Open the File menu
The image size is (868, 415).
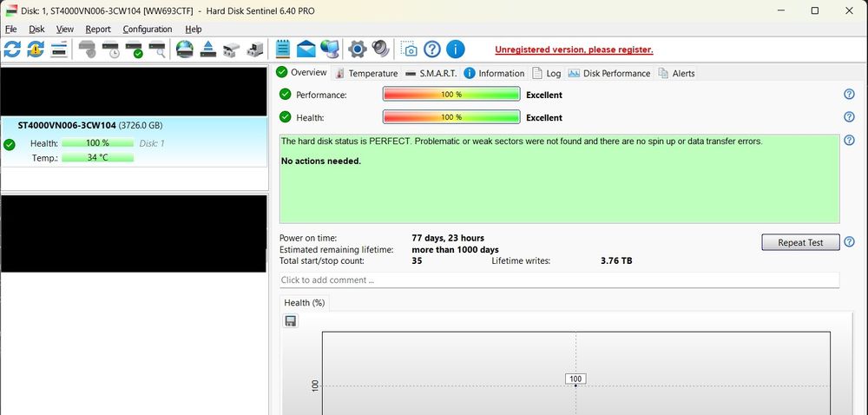[x=10, y=29]
